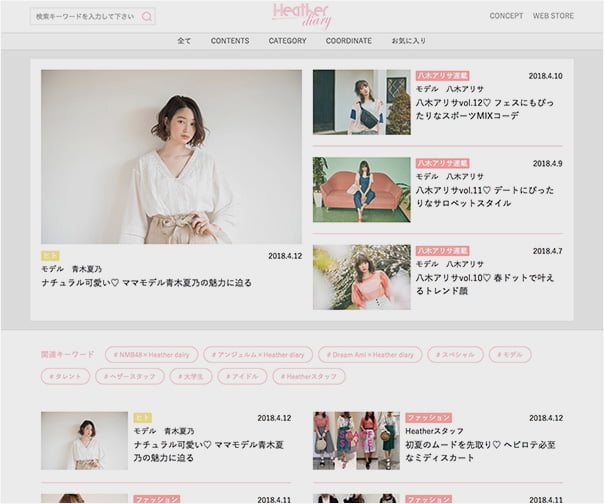Click モデル 八木アリサ text in vol.12 card
604x504 pixels.
click(450, 89)
